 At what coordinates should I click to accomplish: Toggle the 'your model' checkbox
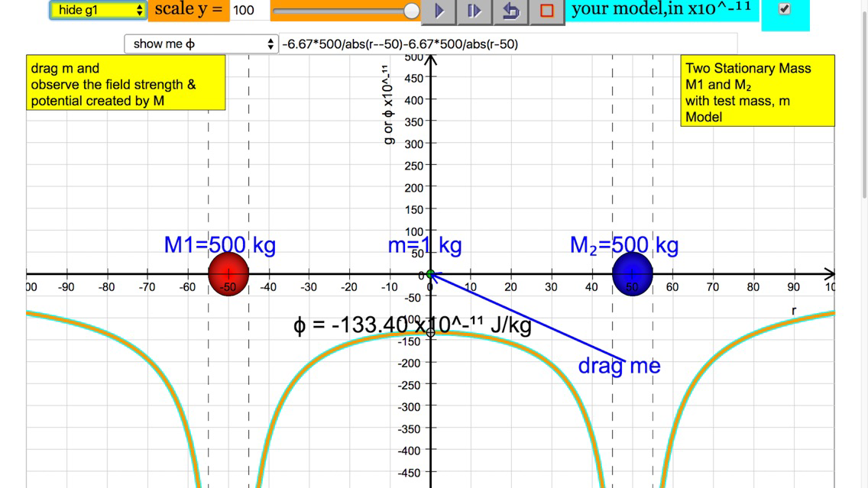pos(785,9)
